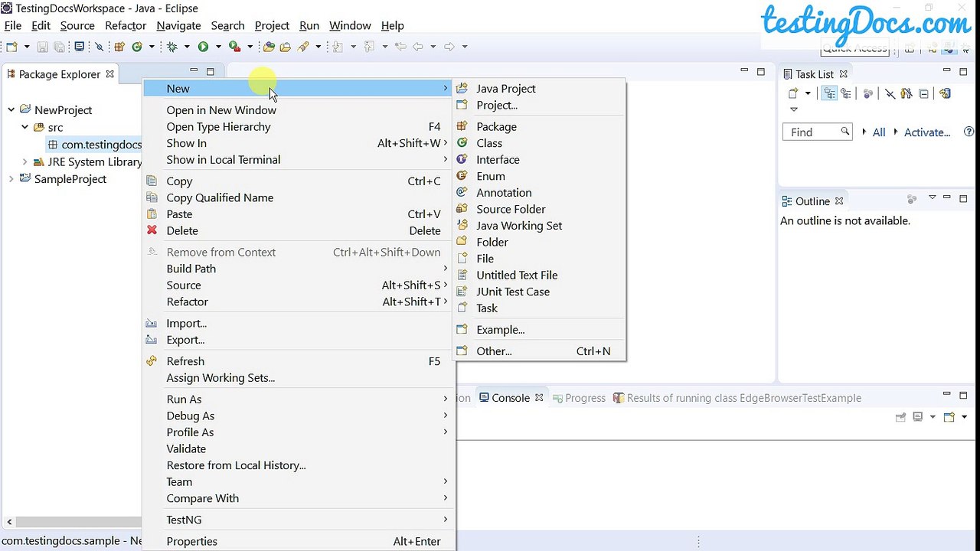
Task: Open dropdown arrow next to Debug button
Action: click(x=187, y=47)
